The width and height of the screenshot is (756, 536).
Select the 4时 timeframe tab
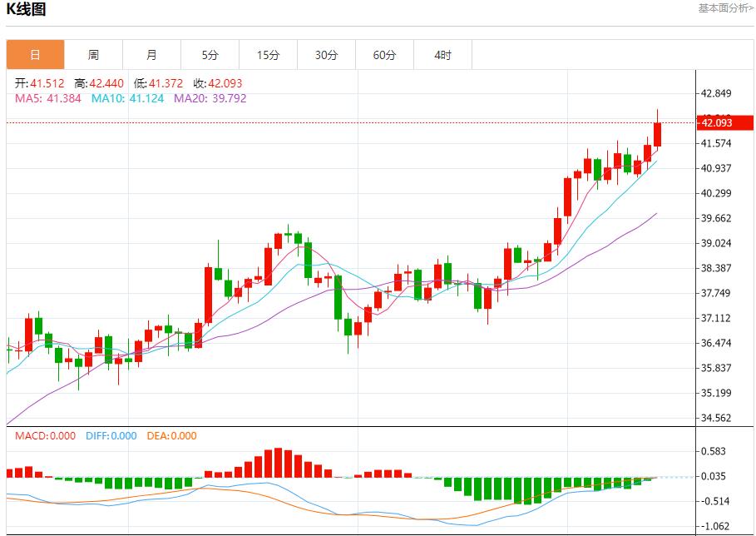click(442, 54)
